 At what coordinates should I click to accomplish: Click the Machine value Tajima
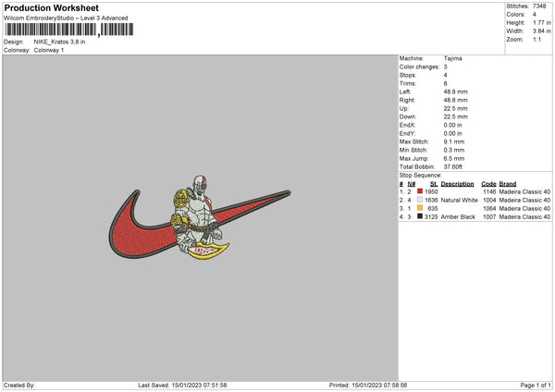click(452, 58)
